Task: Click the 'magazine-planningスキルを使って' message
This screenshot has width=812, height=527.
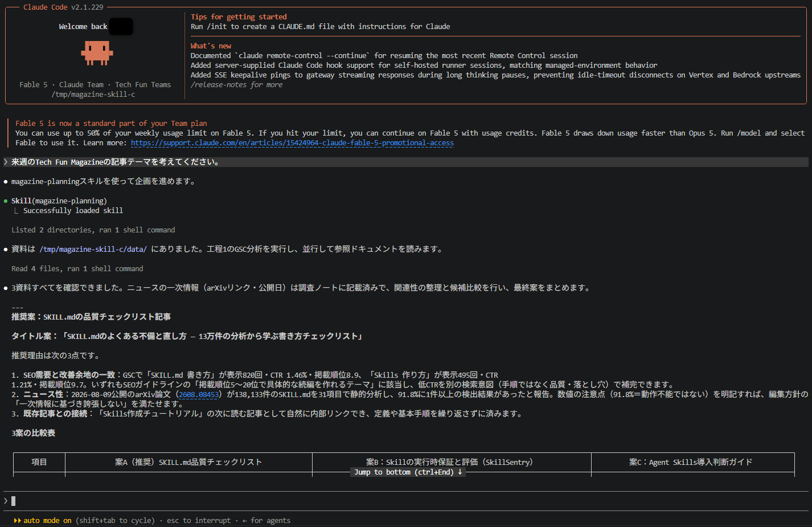Action: pos(104,182)
